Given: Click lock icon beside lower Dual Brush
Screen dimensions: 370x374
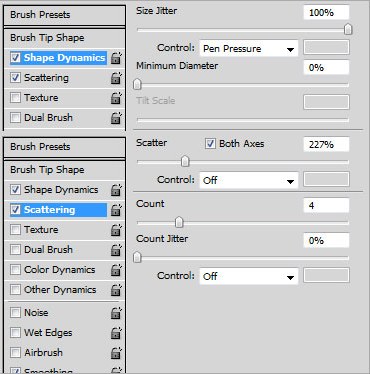Looking at the screenshot, I should coord(116,250).
